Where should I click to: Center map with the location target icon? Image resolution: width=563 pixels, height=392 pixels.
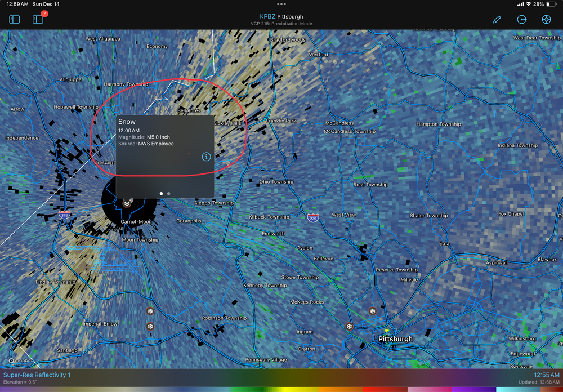546,20
